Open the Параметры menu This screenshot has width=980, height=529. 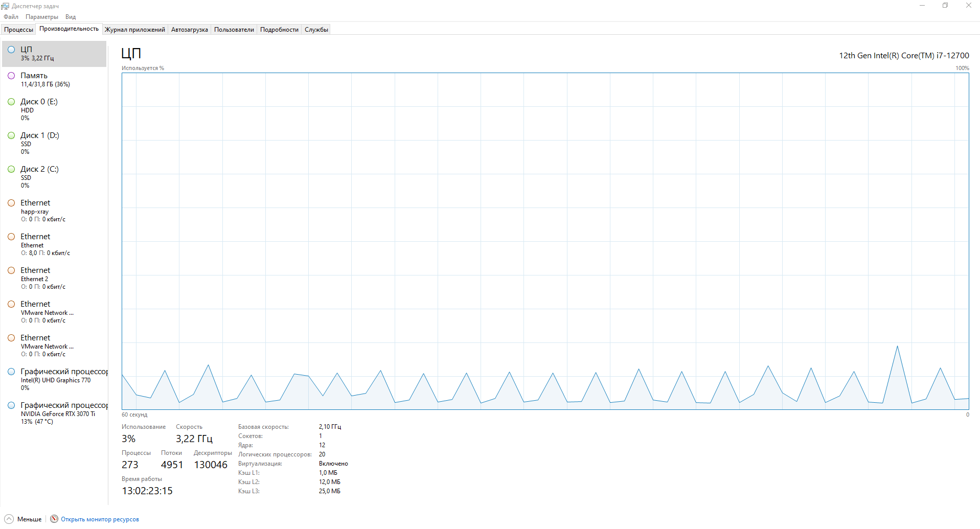(x=42, y=17)
